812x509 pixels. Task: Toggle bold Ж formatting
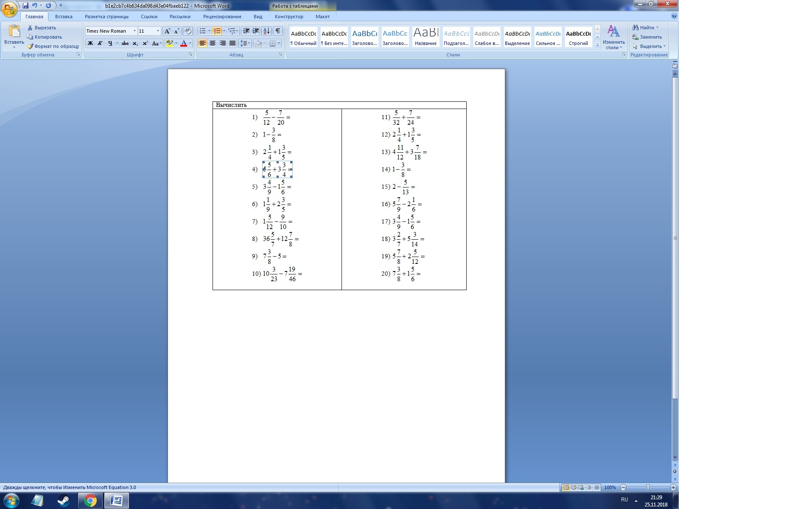coord(90,43)
